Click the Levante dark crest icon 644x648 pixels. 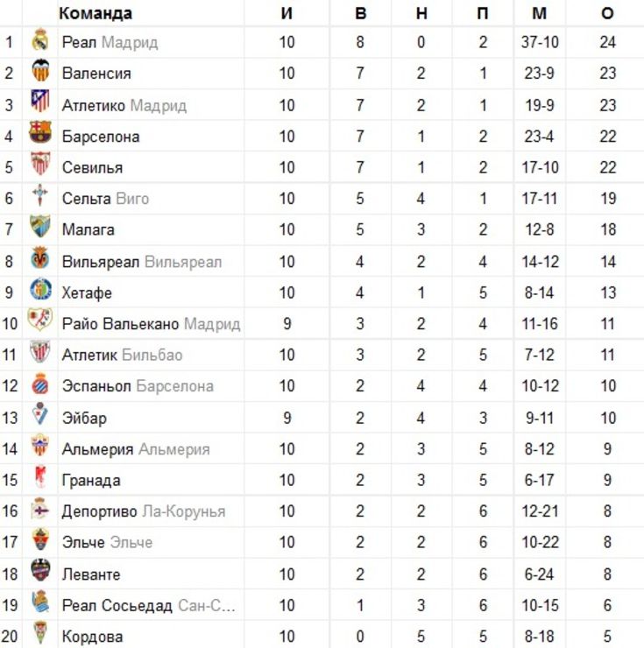click(40, 570)
